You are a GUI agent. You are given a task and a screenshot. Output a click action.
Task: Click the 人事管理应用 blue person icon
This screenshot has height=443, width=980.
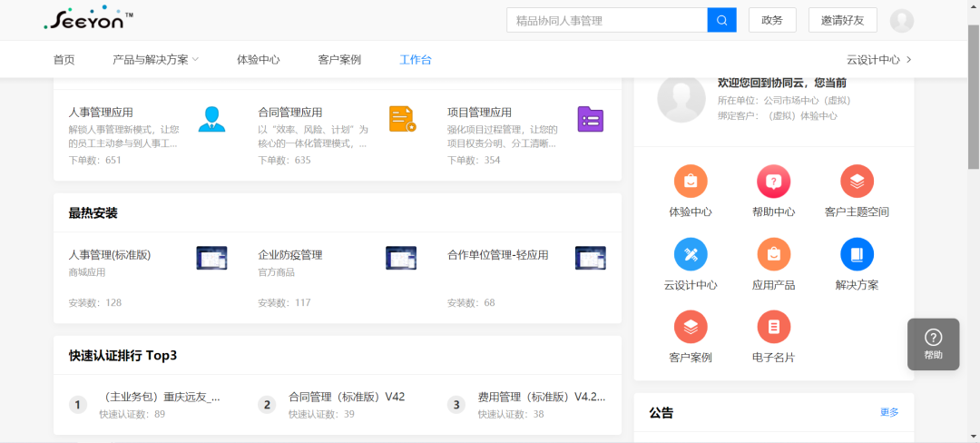211,119
